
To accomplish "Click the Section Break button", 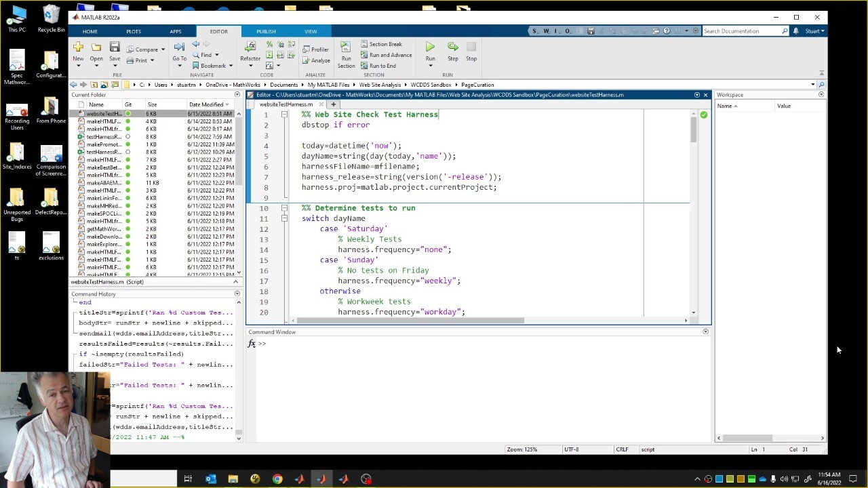I will coord(381,44).
